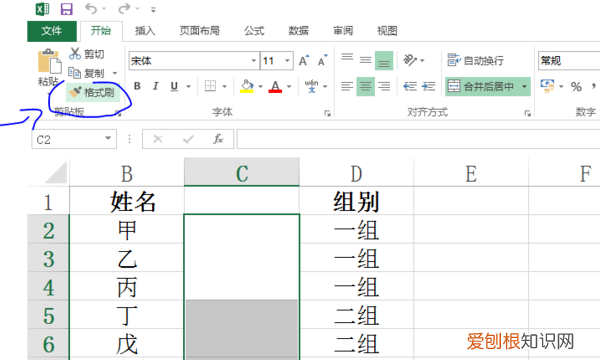Open underline style dropdown arrow
The height and width of the screenshot is (360, 600).
tap(188, 87)
